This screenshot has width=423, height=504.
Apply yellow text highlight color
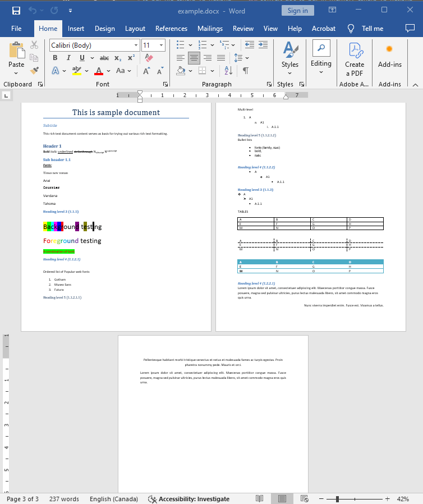(x=76, y=71)
